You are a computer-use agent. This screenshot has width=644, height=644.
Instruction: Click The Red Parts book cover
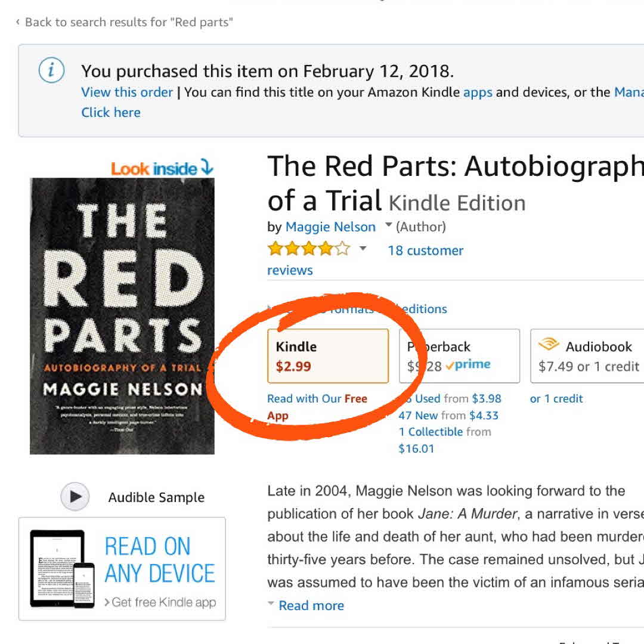click(x=122, y=315)
